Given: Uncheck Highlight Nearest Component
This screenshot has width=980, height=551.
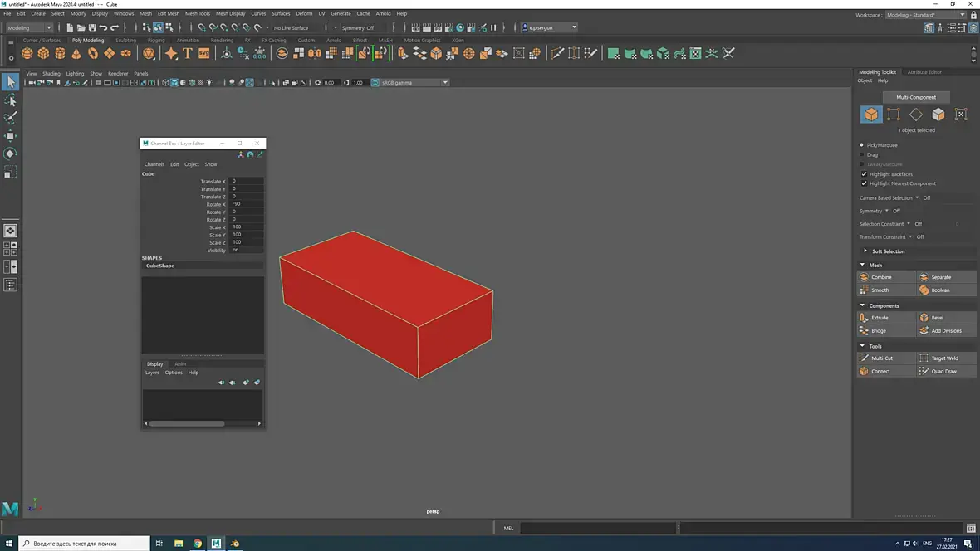Looking at the screenshot, I should pyautogui.click(x=864, y=183).
